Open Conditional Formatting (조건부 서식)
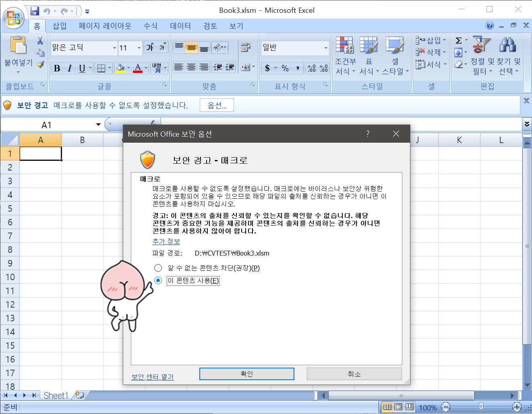This screenshot has width=532, height=414. pos(345,56)
